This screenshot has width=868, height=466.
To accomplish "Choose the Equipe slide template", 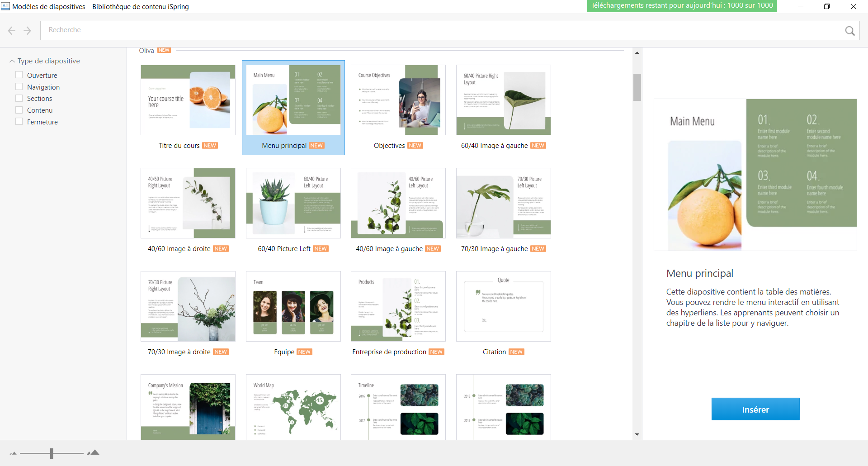I will (x=293, y=306).
